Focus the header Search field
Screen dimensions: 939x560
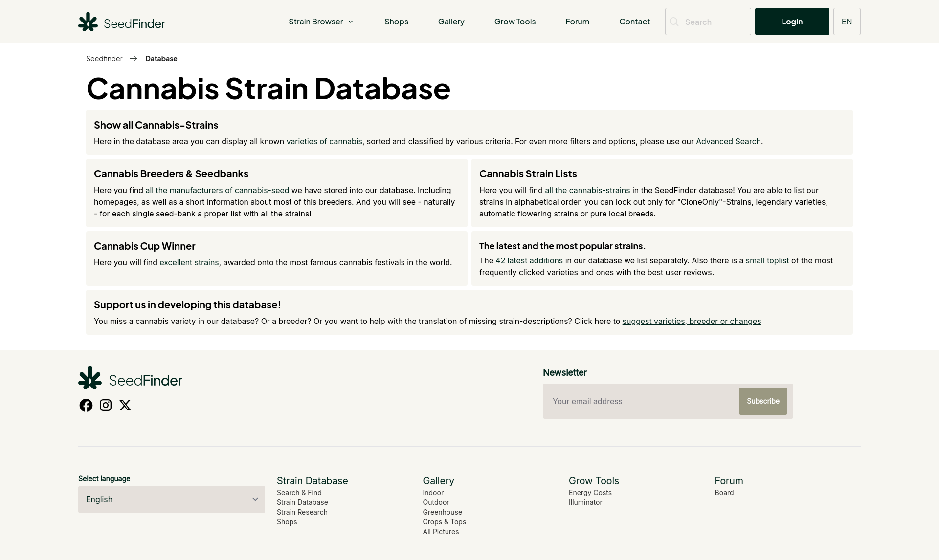pyautogui.click(x=708, y=22)
